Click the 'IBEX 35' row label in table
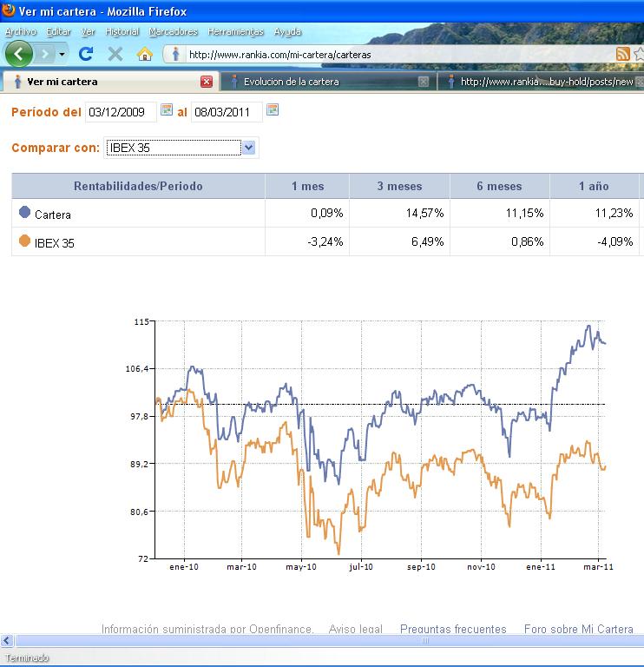This screenshot has width=644, height=667. tap(55, 243)
